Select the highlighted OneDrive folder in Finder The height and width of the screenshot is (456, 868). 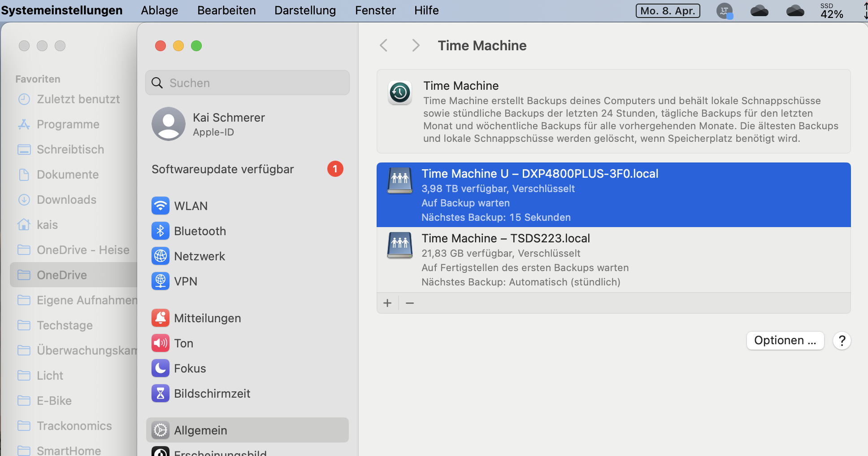click(74, 275)
